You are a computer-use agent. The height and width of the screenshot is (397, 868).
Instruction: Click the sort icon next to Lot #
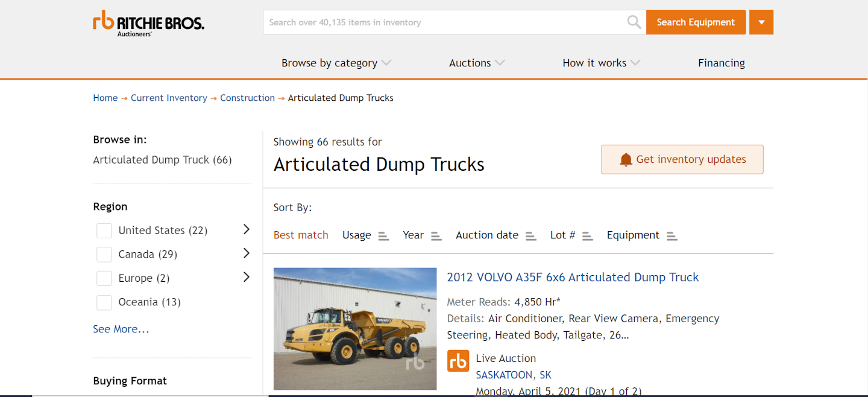pyautogui.click(x=588, y=236)
